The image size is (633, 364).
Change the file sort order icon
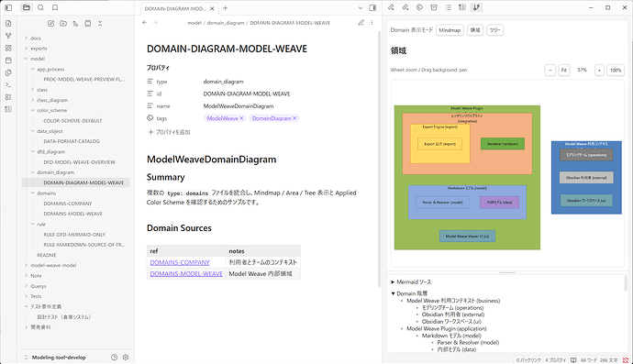pos(75,24)
